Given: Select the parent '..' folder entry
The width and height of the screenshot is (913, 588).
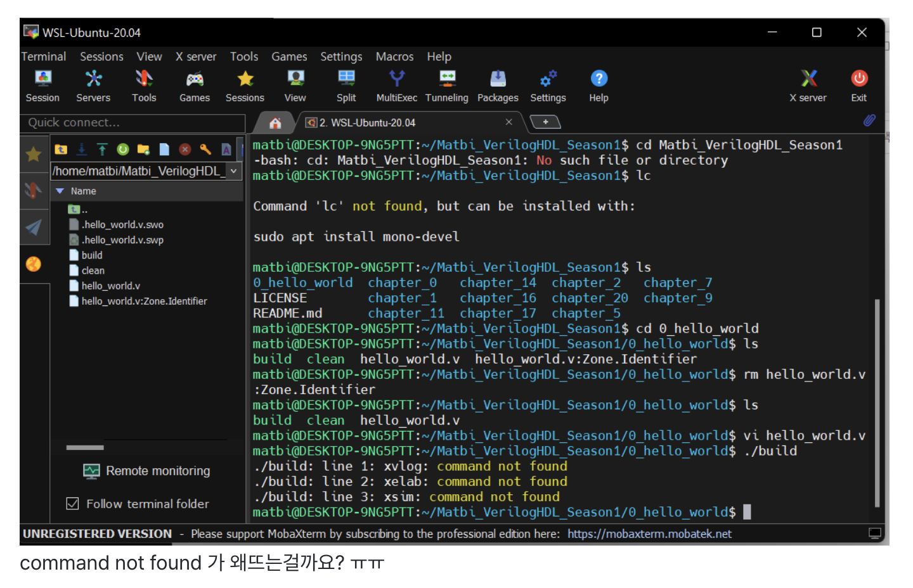Looking at the screenshot, I should click(77, 209).
